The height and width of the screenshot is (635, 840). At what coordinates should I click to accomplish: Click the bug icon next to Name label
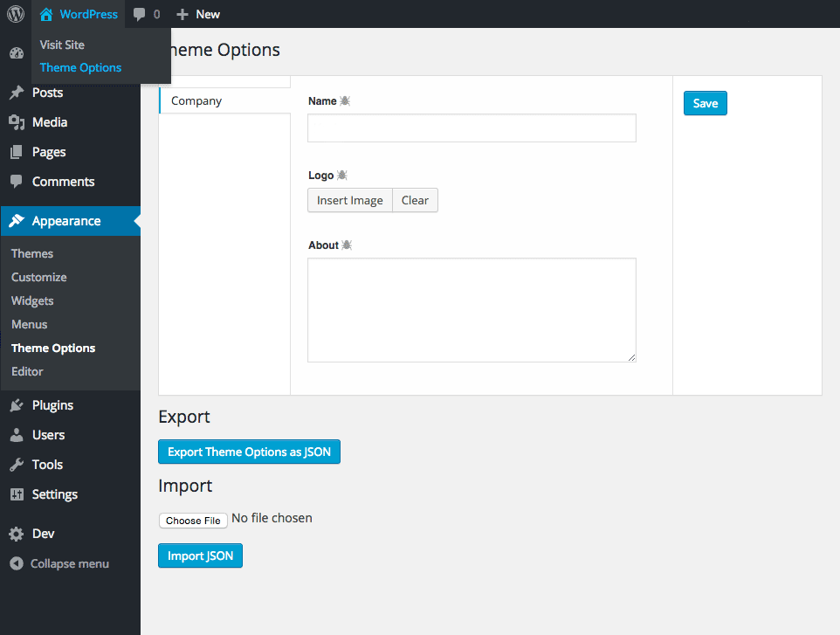(345, 100)
